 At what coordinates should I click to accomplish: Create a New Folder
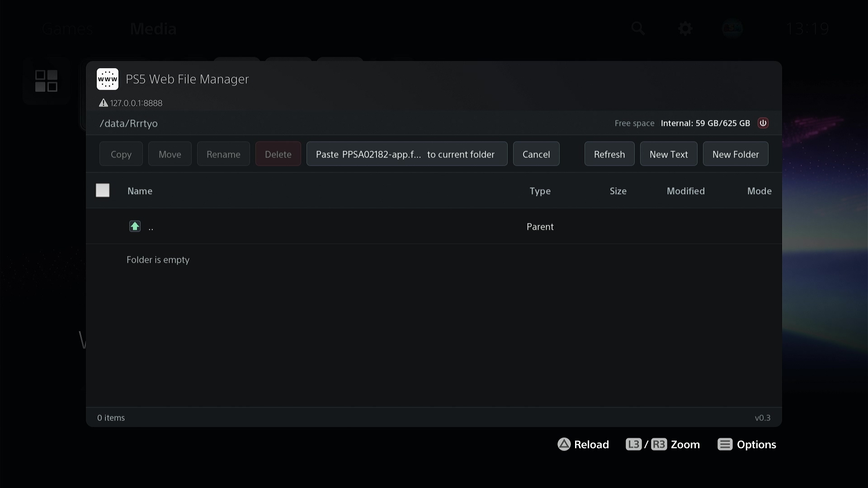pos(736,154)
